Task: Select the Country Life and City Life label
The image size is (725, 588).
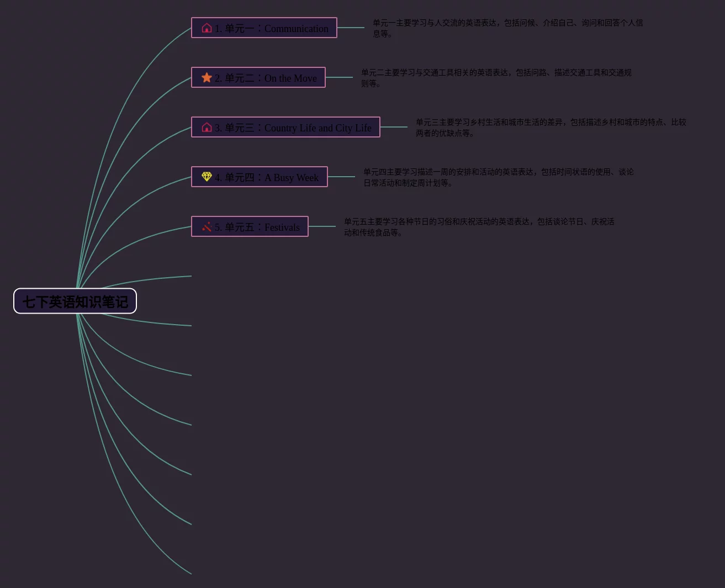Action: (x=293, y=128)
